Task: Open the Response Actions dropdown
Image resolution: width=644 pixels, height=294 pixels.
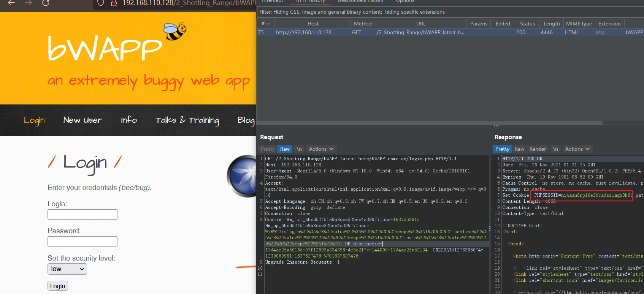Action: click(x=577, y=149)
